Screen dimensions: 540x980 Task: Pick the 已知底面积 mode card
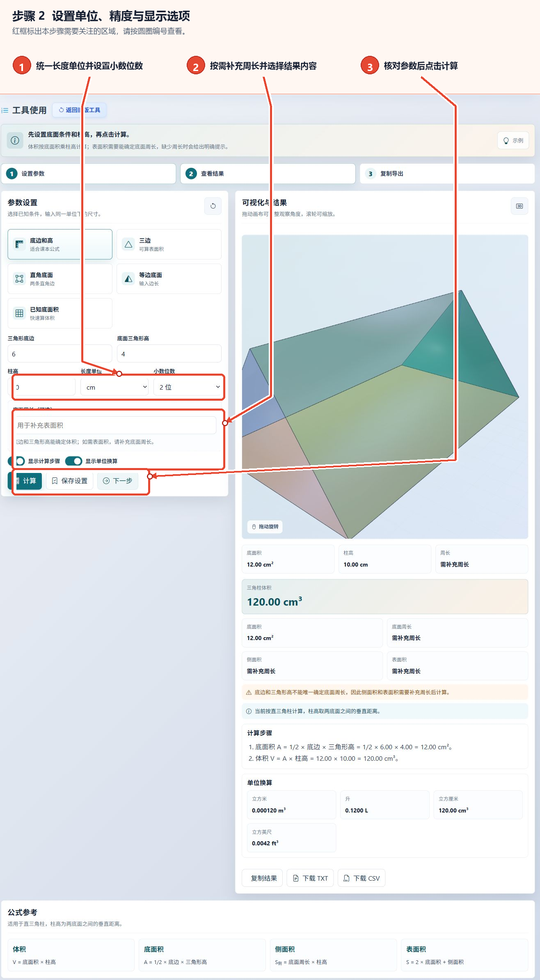coord(60,313)
